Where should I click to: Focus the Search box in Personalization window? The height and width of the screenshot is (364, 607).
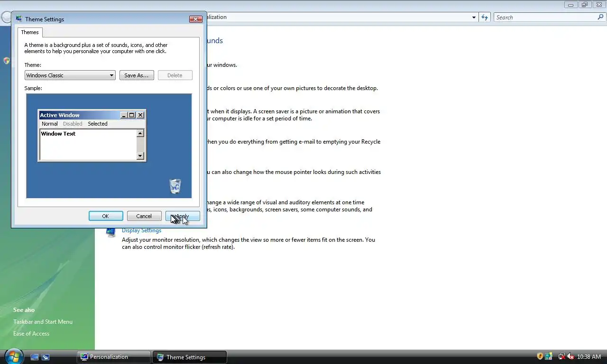[545, 18]
